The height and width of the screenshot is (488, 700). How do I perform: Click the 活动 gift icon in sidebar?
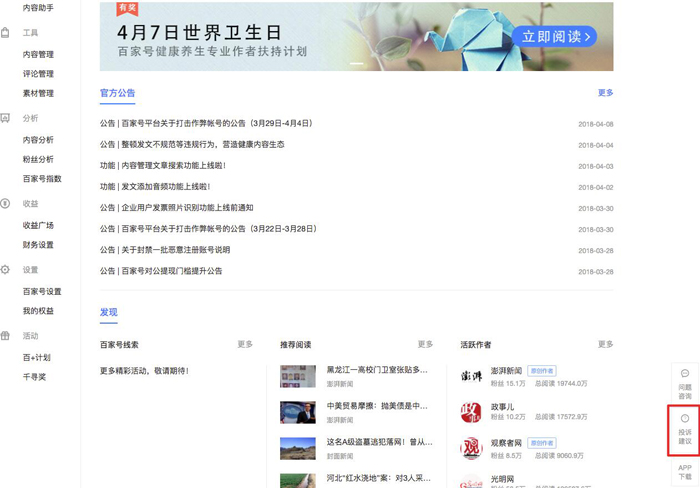click(6, 336)
